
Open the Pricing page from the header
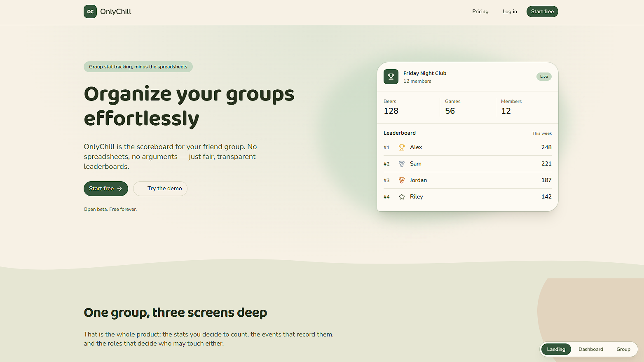pos(480,12)
